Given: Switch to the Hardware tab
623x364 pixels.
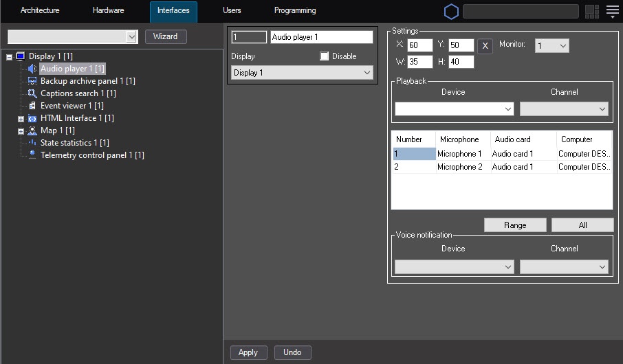Looking at the screenshot, I should pos(108,11).
